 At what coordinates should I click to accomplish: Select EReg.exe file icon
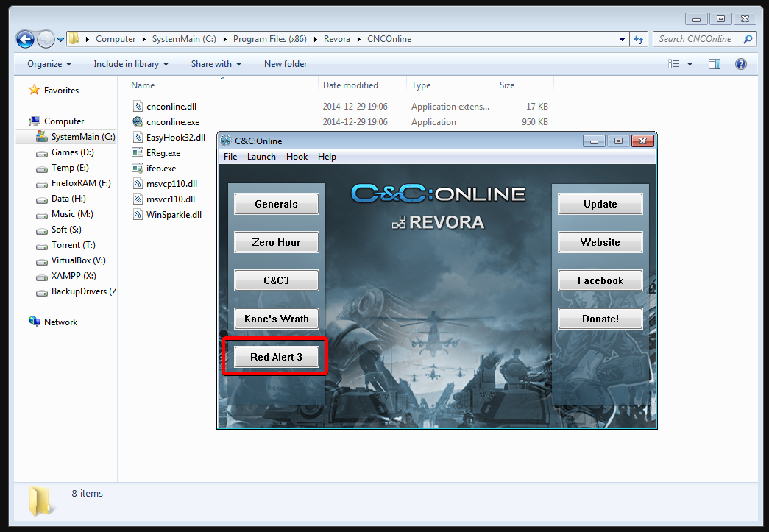pos(138,152)
